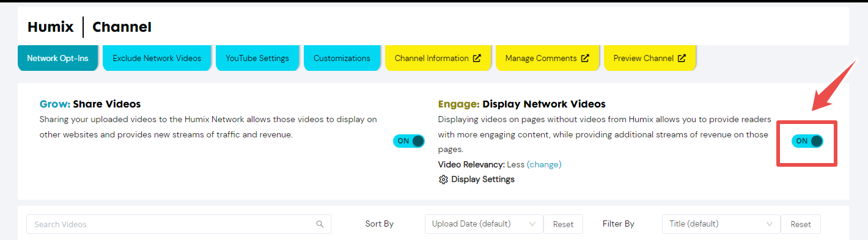Click the 'Filter By' label
This screenshot has height=240, width=868.
tap(618, 224)
